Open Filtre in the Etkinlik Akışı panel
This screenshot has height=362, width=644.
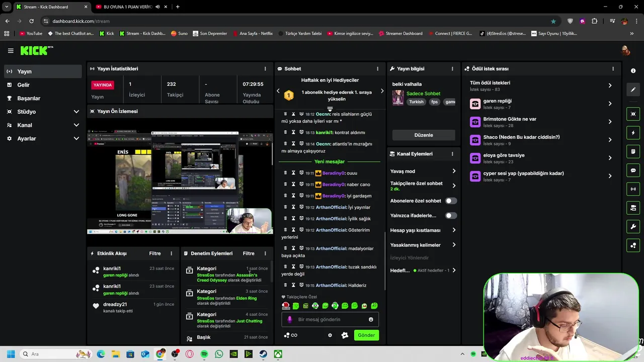[x=155, y=253]
